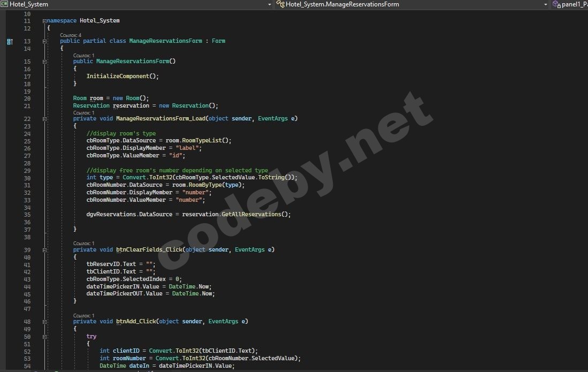Click 'new Room()' on line 20

pyautogui.click(x=129, y=98)
